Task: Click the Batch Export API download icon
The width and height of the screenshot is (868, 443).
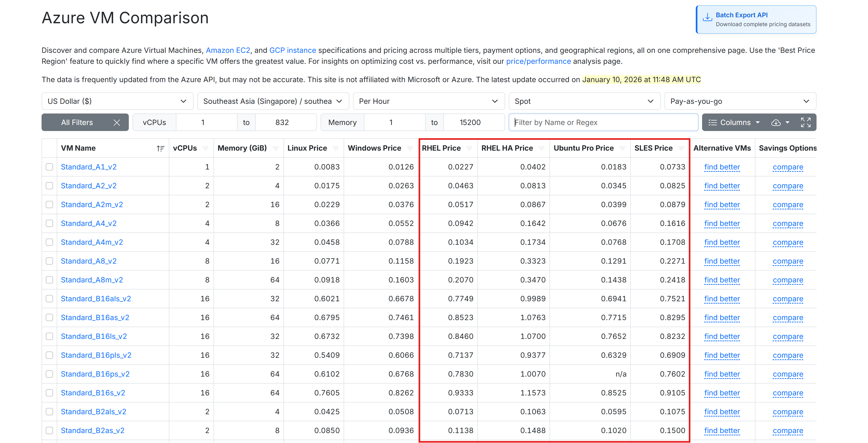Action: (x=707, y=17)
